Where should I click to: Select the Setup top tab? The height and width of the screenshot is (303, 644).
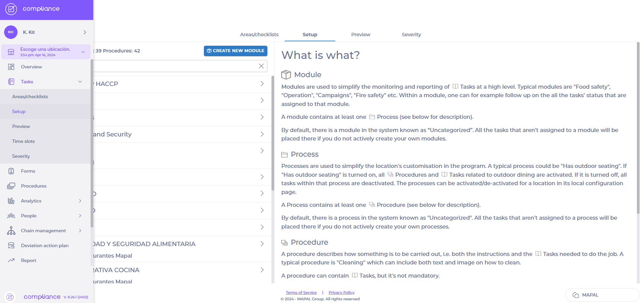pyautogui.click(x=310, y=35)
